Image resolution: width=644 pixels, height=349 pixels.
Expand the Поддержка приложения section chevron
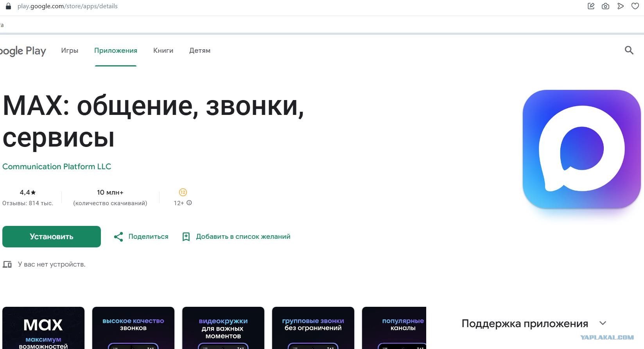point(603,323)
